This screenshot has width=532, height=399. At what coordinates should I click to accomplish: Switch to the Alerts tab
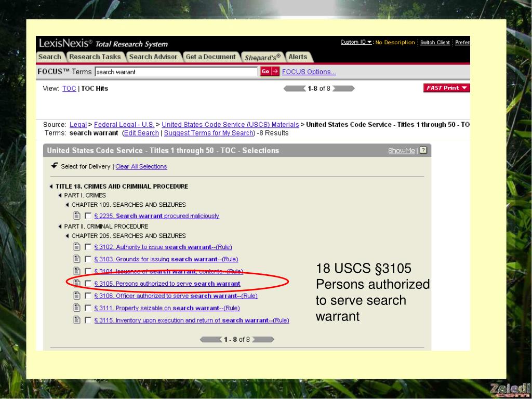pyautogui.click(x=298, y=57)
